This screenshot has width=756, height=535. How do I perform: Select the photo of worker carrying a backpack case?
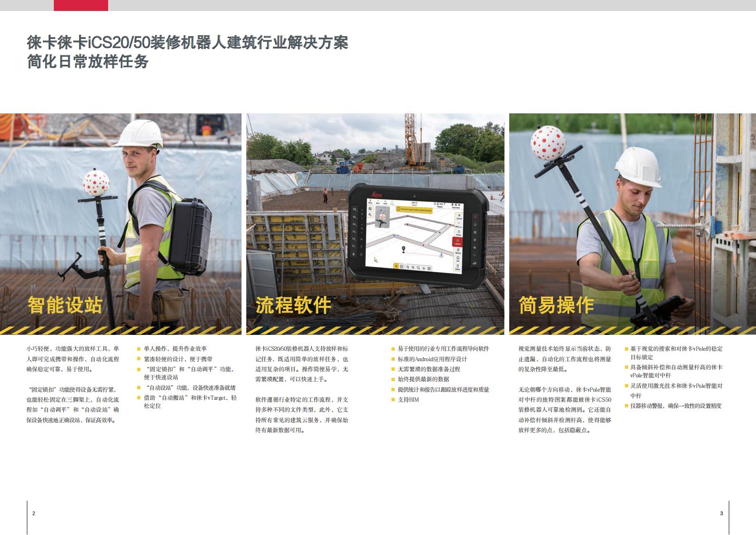pos(121,224)
